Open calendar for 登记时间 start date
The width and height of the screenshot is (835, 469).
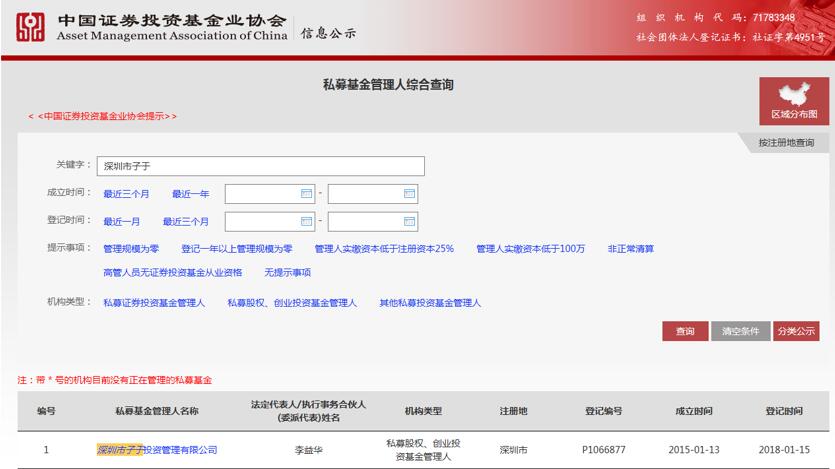306,221
